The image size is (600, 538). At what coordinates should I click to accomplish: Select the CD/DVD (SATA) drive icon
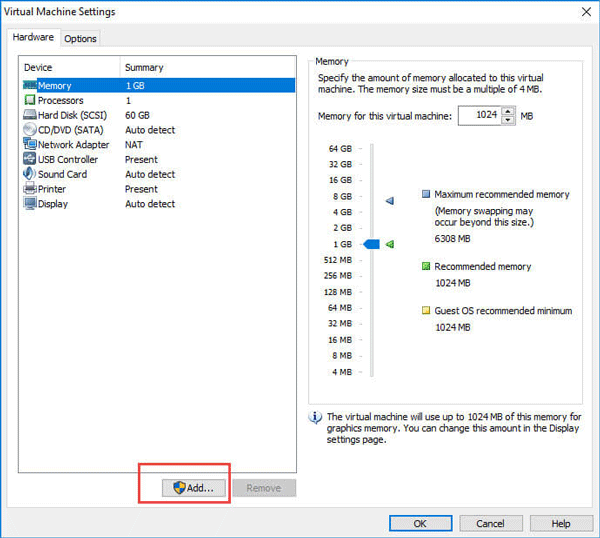(x=29, y=130)
